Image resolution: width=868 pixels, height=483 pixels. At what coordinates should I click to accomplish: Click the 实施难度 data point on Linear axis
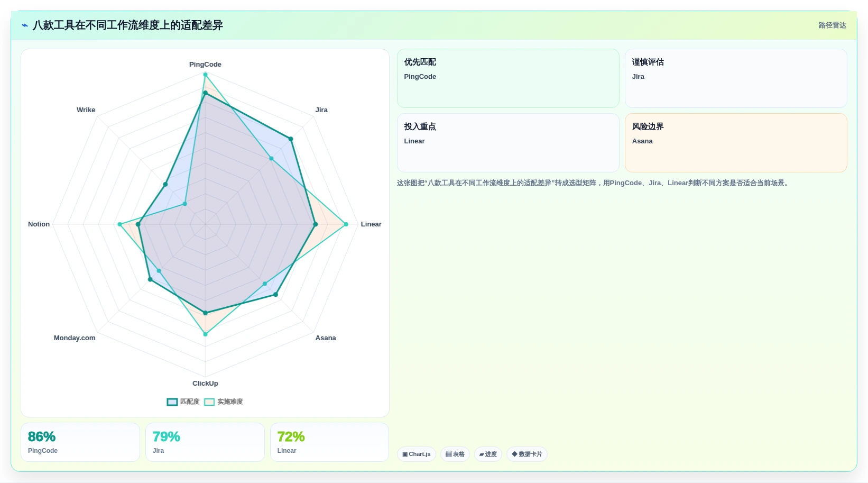tap(346, 224)
